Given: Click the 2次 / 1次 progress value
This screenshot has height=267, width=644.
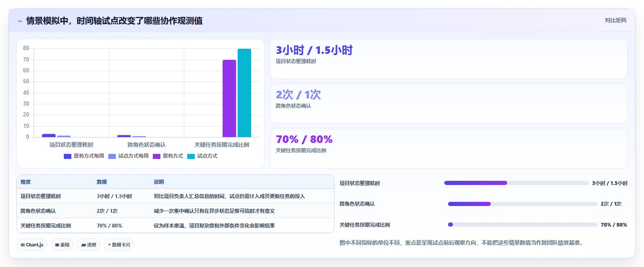Looking at the screenshot, I should pyautogui.click(x=611, y=204).
